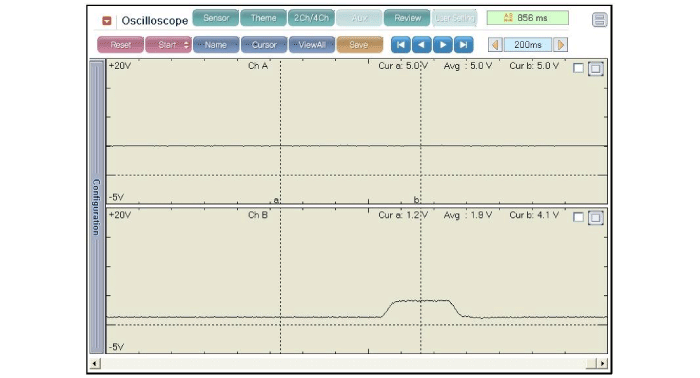The height and width of the screenshot is (378, 700).
Task: Open the red dropdown beside Oscilloscope title
Action: coord(107,21)
